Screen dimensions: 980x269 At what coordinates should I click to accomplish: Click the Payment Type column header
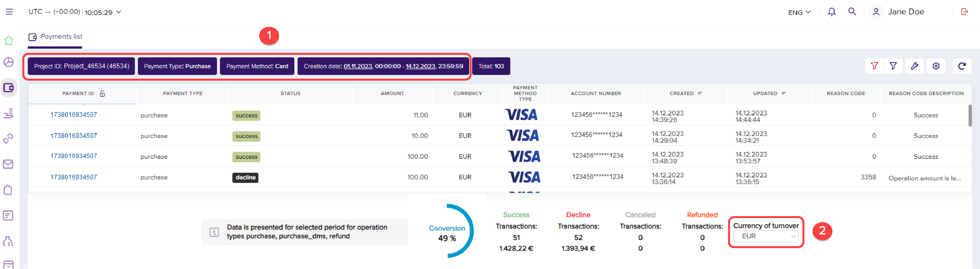pos(183,93)
